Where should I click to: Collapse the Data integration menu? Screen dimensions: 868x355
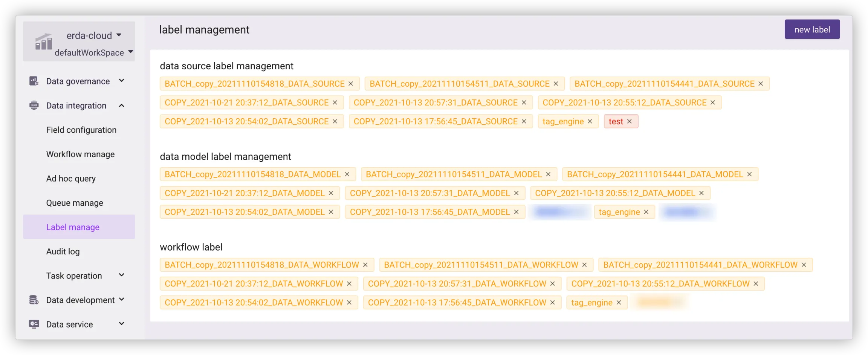[121, 106]
